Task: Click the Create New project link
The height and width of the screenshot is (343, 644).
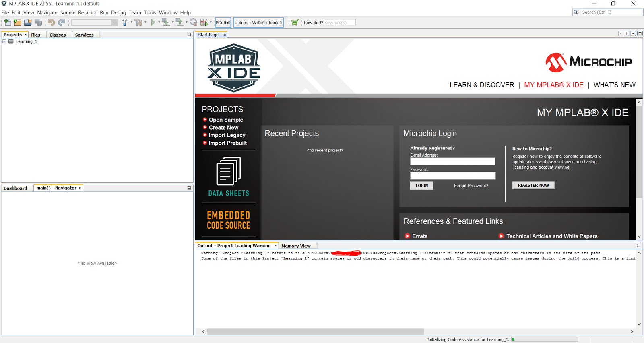Action: [223, 127]
